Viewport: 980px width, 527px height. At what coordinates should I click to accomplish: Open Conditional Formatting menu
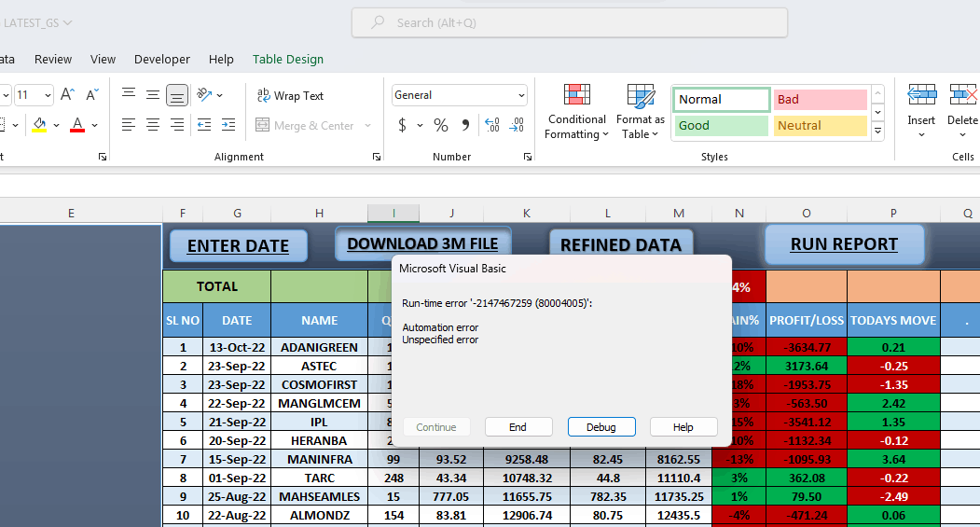coord(576,112)
